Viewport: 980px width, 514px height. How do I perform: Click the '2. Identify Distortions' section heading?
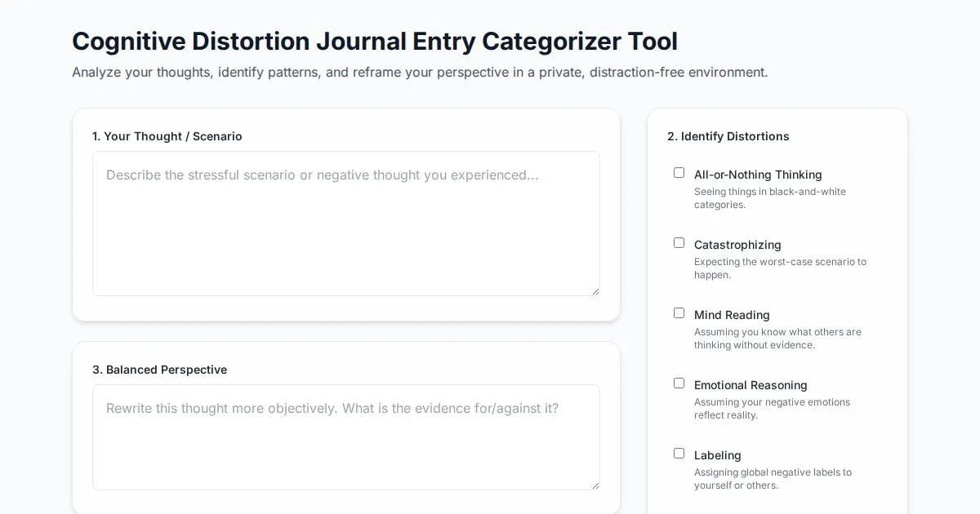tap(728, 136)
